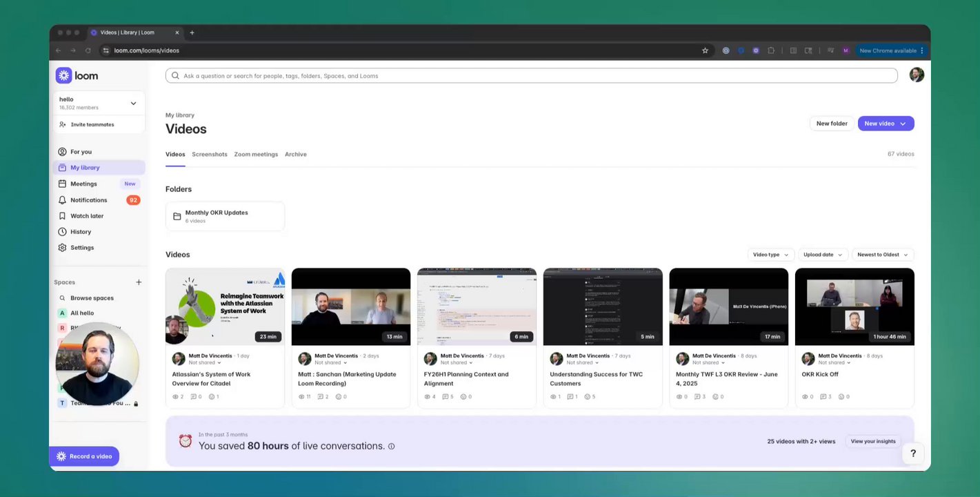
Task: Click View your insights button
Action: pyautogui.click(x=873, y=442)
